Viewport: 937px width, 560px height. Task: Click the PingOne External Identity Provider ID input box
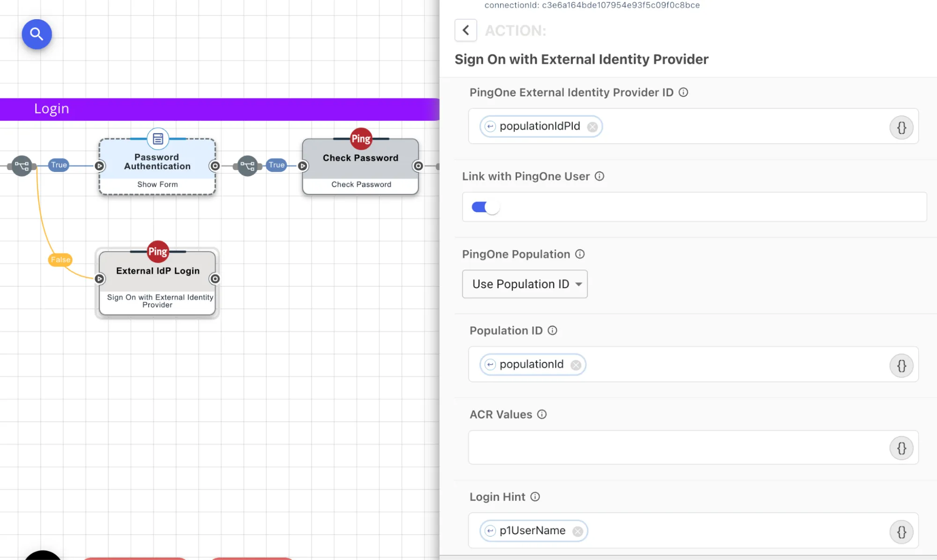tap(693, 126)
